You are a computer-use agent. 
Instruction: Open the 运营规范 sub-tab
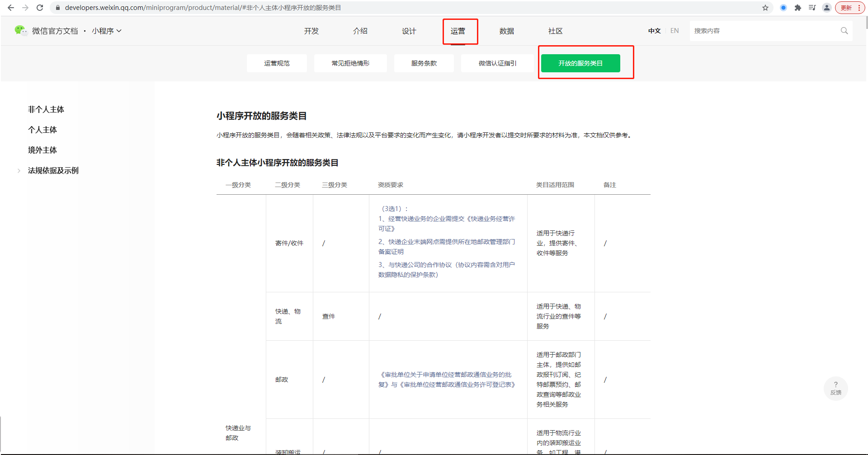coord(277,63)
